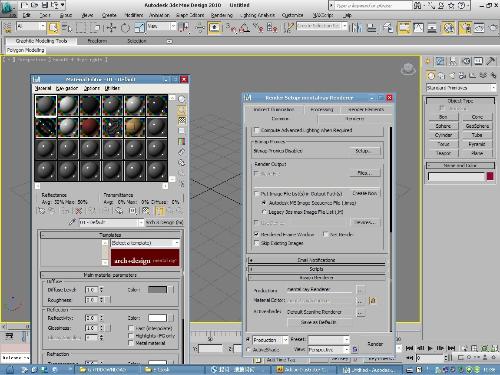Click Sample Type sphere icon in Material Editor
This screenshot has height=375, width=500.
click(182, 99)
